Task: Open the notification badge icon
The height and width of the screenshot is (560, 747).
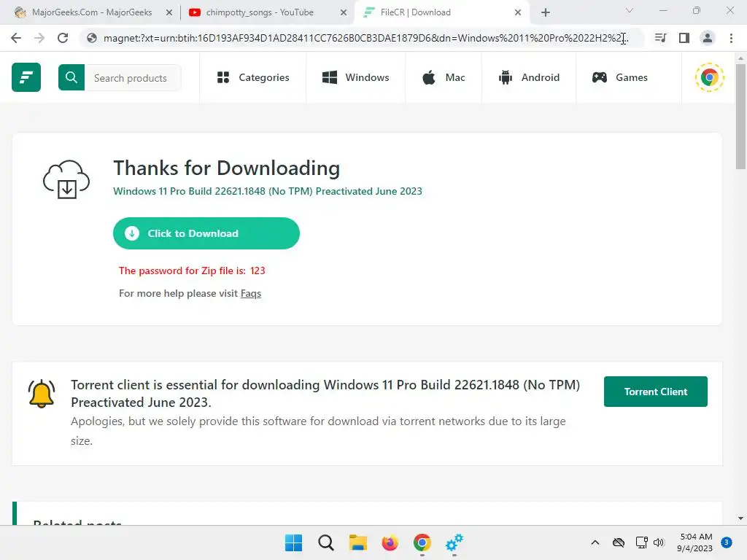Action: [727, 542]
